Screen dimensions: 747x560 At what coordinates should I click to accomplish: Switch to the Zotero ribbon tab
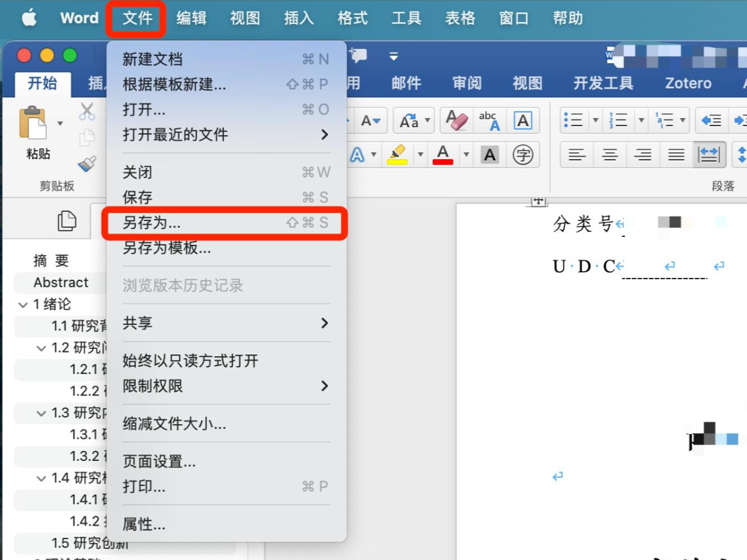coord(688,83)
